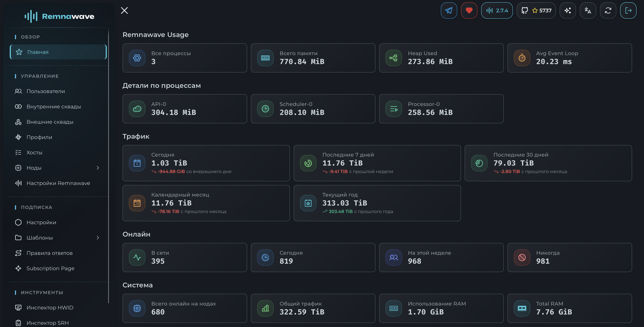Screen dimensions: 644x327
Task: Open Пользователи section
Action: [58, 91]
